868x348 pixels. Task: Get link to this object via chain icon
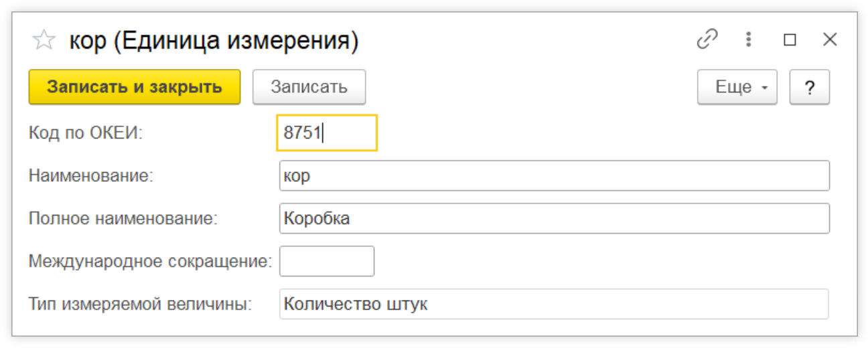[707, 39]
